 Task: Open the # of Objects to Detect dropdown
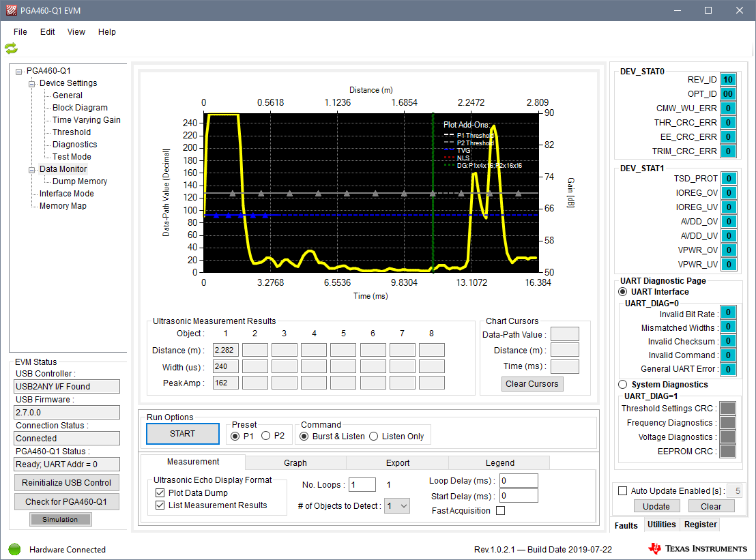pos(397,505)
